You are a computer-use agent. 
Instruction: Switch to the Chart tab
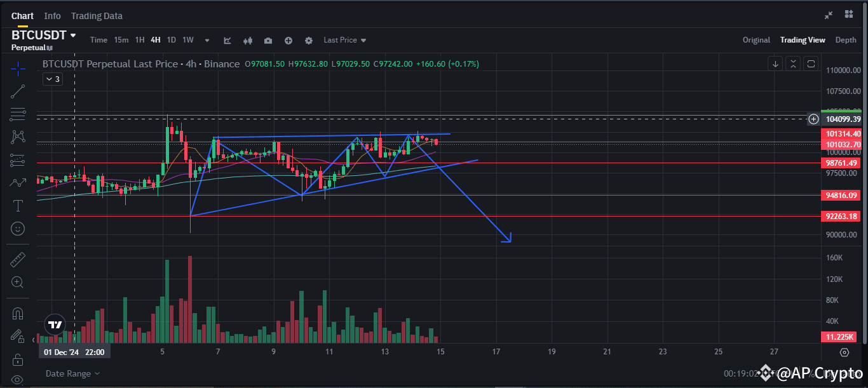pyautogui.click(x=22, y=16)
